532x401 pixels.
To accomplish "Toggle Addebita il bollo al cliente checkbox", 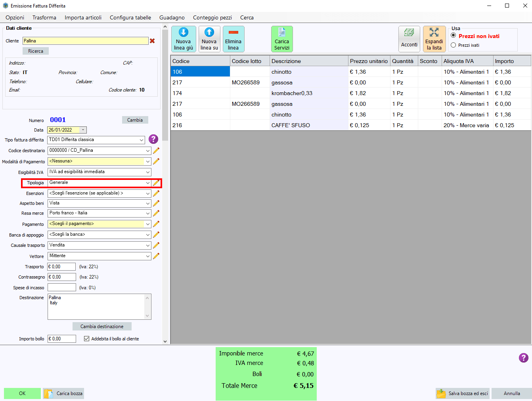I will (86, 339).
